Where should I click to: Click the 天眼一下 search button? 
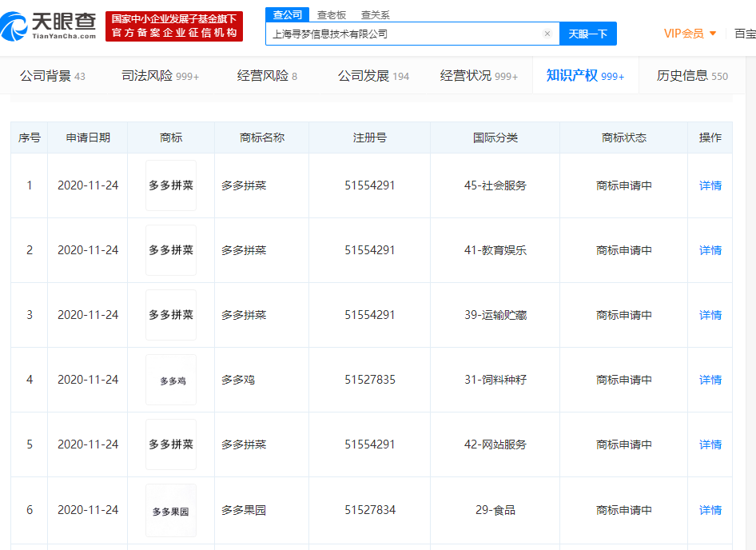point(587,34)
